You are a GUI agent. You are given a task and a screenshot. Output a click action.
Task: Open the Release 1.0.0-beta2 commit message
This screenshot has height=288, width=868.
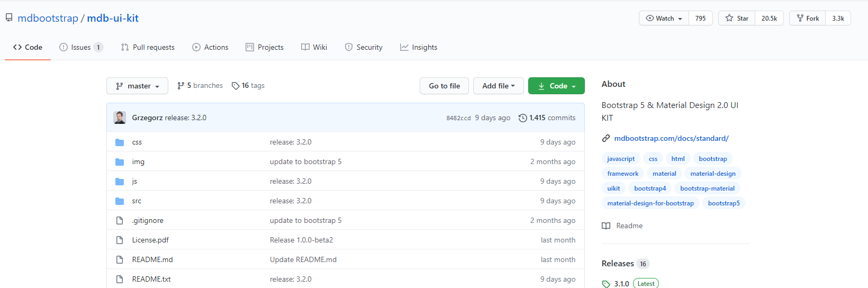[x=301, y=240]
